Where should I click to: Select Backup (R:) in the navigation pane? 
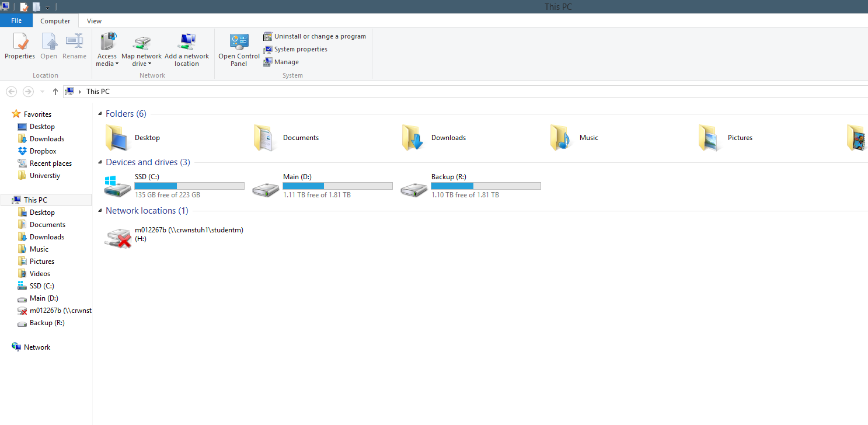[47, 323]
